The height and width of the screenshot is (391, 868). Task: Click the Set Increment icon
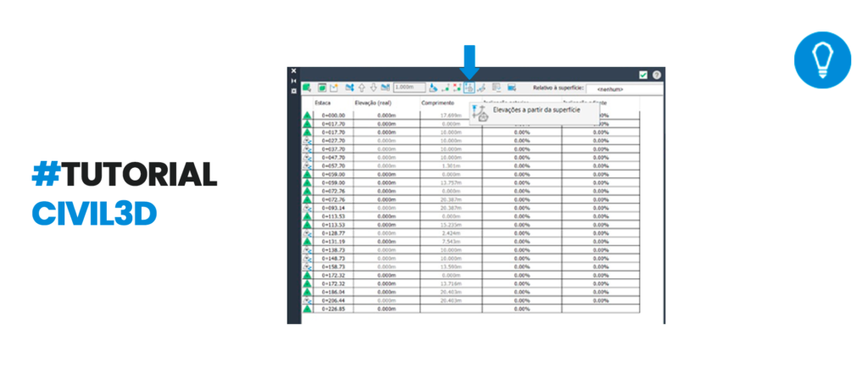[x=386, y=87]
